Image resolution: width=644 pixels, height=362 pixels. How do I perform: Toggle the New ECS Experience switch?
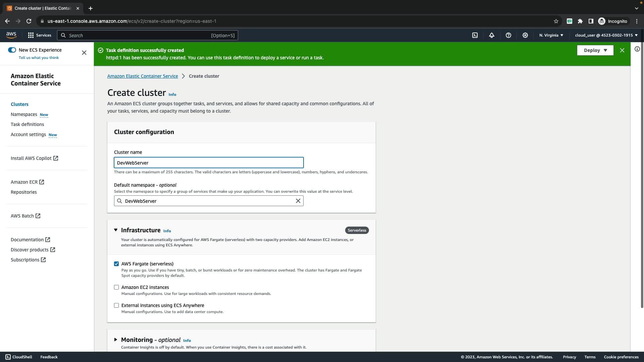point(12,50)
